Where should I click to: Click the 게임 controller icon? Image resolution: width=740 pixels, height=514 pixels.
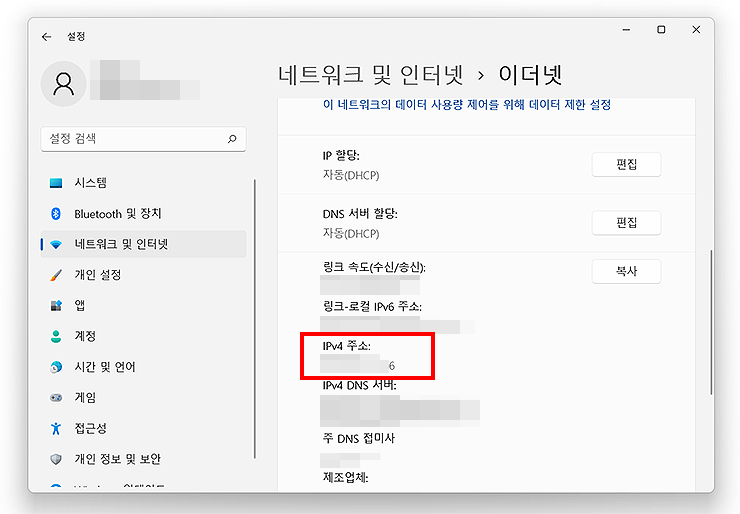56,398
